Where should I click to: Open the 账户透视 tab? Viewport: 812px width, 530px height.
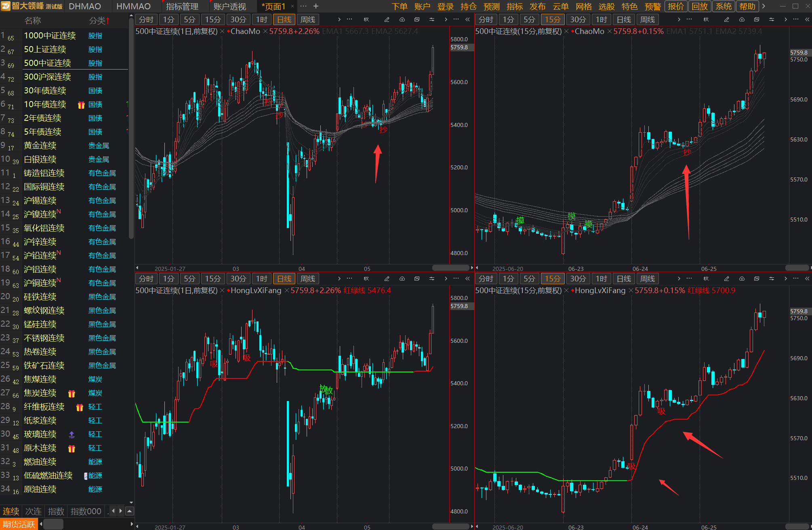click(230, 6)
